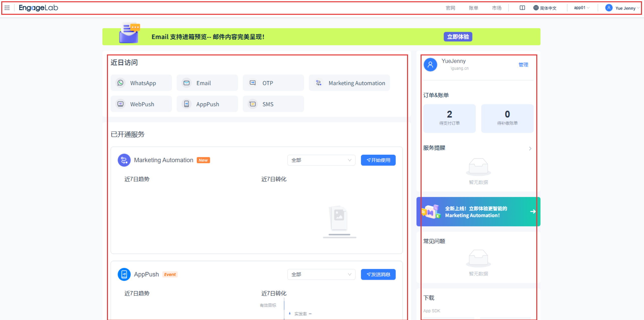Open the Marketing Automation recent visit shortcut
Screen dimensions: 644x320
click(349, 83)
